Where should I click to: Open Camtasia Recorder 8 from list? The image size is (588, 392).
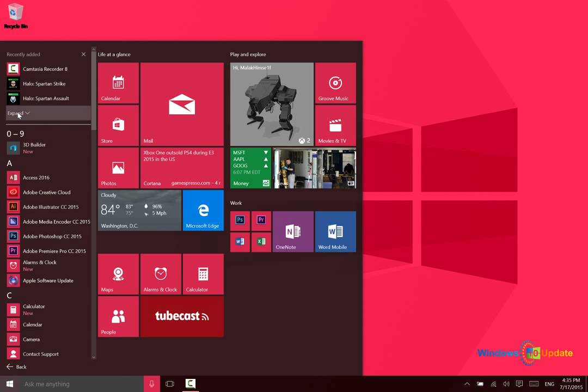coord(48,69)
